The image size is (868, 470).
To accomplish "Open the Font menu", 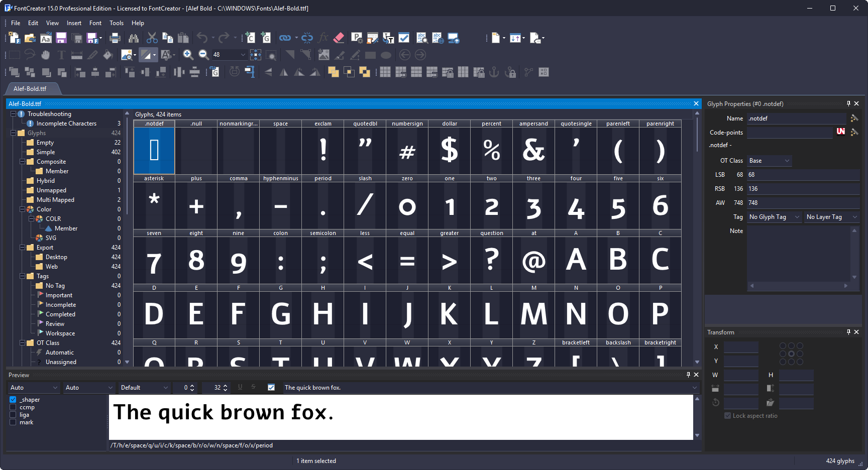I will click(x=95, y=23).
